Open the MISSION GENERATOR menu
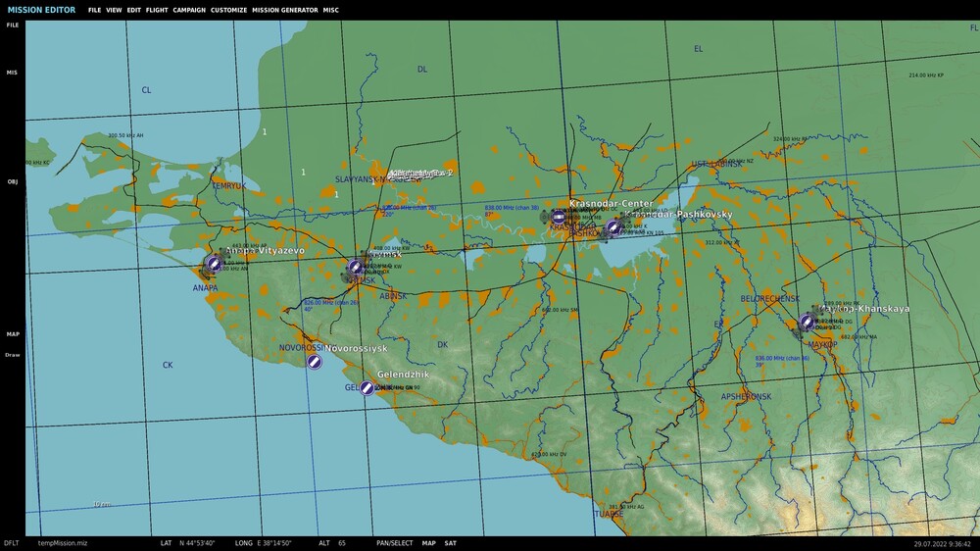Screen dimensions: 980x551 coord(285,10)
